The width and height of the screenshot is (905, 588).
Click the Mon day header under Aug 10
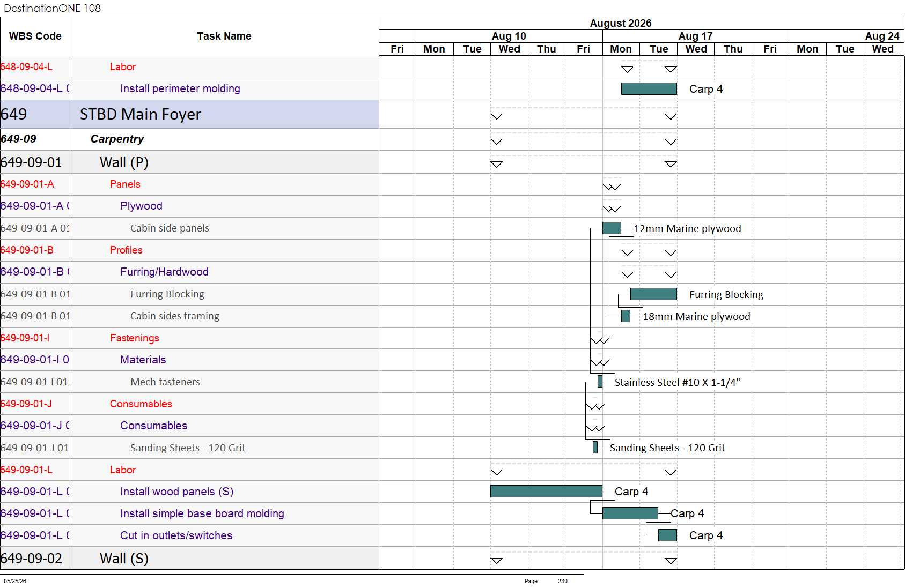(x=435, y=49)
